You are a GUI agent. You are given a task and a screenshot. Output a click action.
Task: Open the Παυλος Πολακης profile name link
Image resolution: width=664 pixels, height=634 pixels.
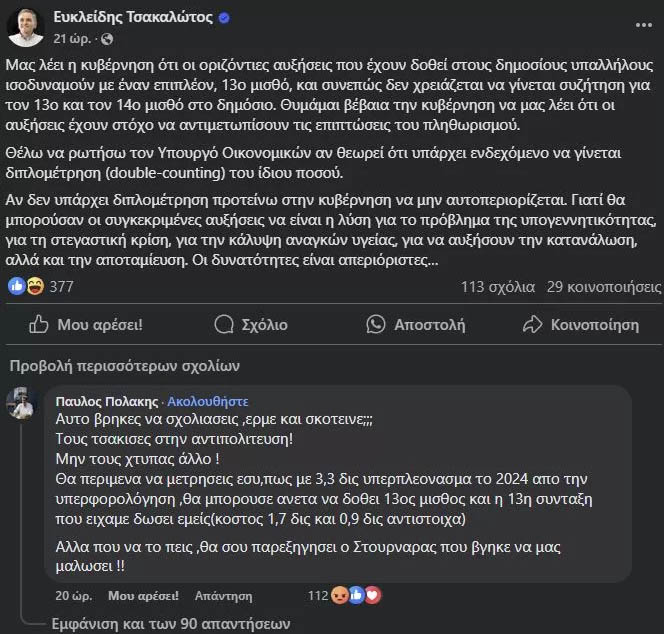click(x=107, y=401)
